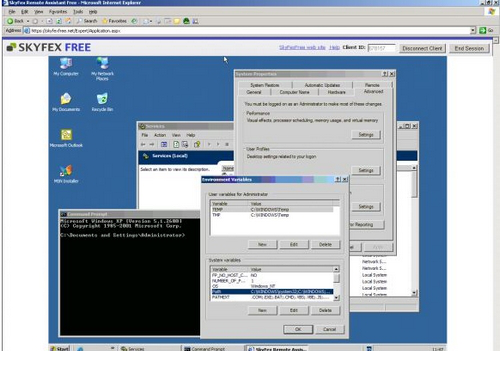This screenshot has width=500, height=365.
Task: Launch Microsoft Outlook desktop icon
Action: tap(66, 138)
